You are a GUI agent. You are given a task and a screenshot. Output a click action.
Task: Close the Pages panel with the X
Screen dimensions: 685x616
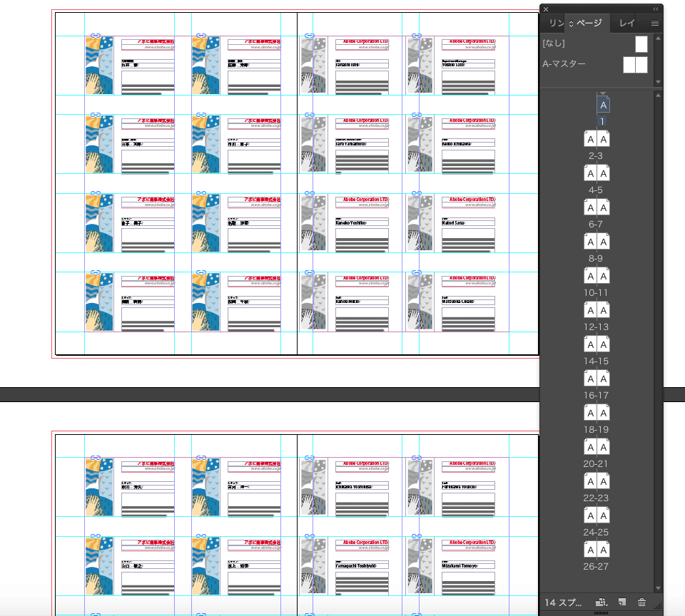coord(546,9)
